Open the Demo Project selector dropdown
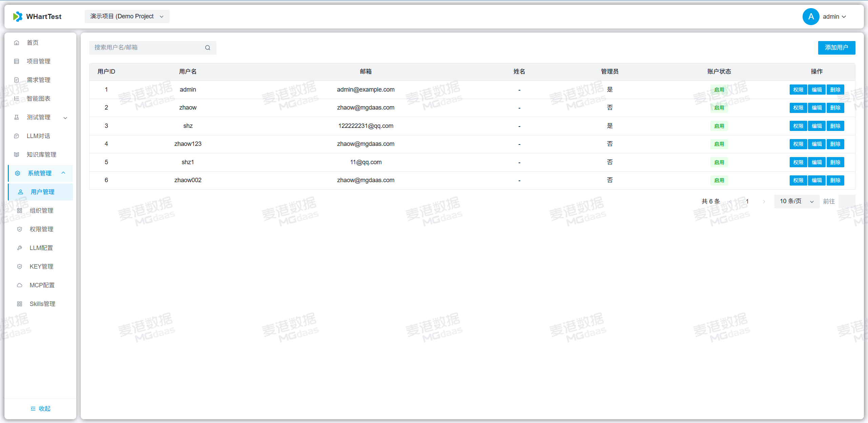The width and height of the screenshot is (868, 423). click(x=127, y=17)
